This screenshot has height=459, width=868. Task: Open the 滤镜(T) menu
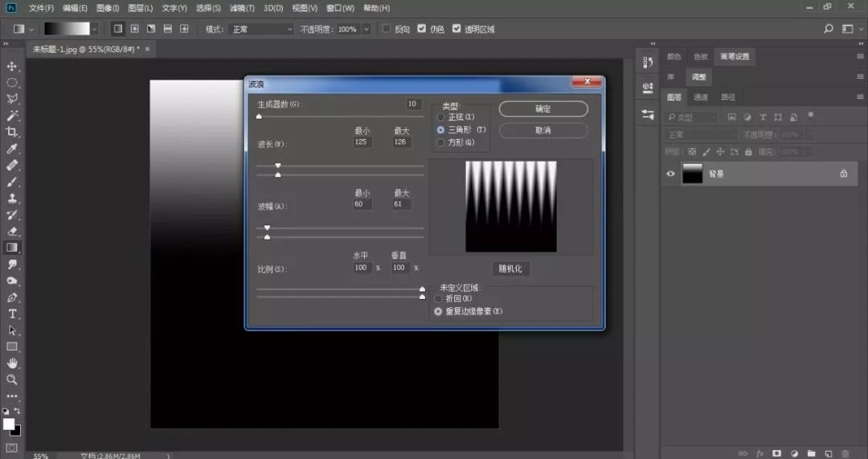(242, 8)
